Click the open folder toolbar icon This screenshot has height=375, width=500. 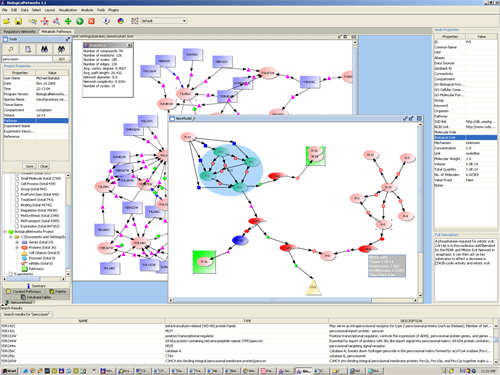tap(7, 21)
